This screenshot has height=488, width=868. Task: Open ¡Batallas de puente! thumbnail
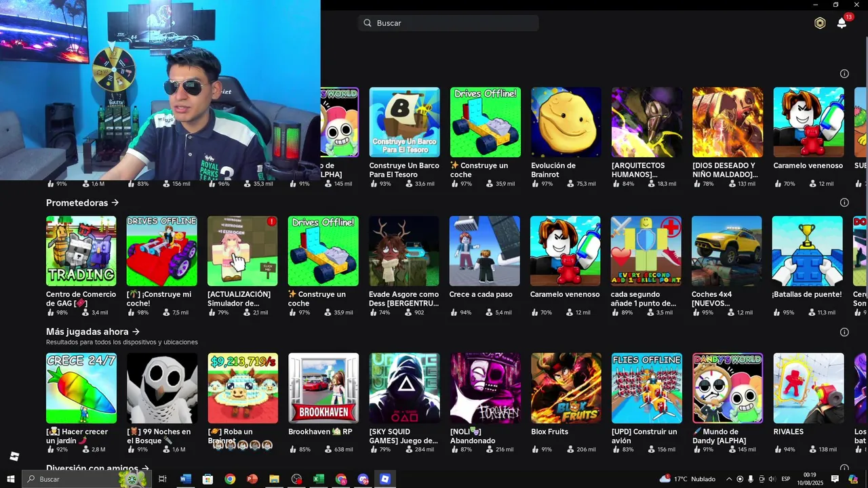808,251
